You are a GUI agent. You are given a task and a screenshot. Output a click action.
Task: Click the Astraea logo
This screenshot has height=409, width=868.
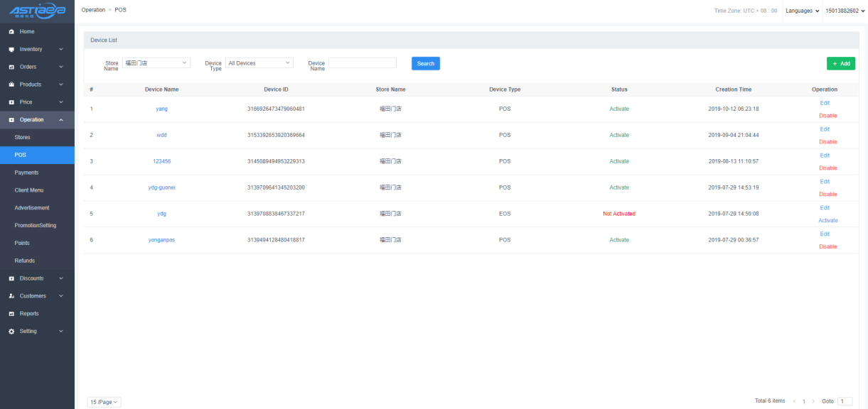coord(37,11)
